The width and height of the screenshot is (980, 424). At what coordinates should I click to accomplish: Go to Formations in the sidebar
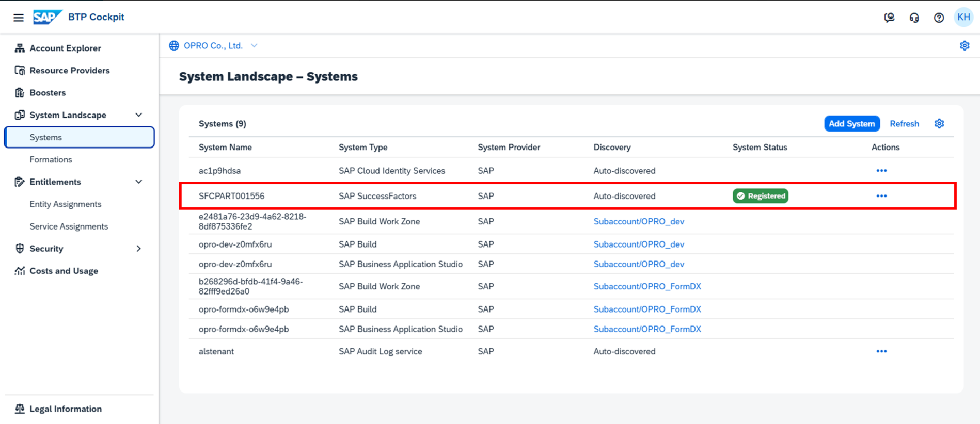pos(51,160)
